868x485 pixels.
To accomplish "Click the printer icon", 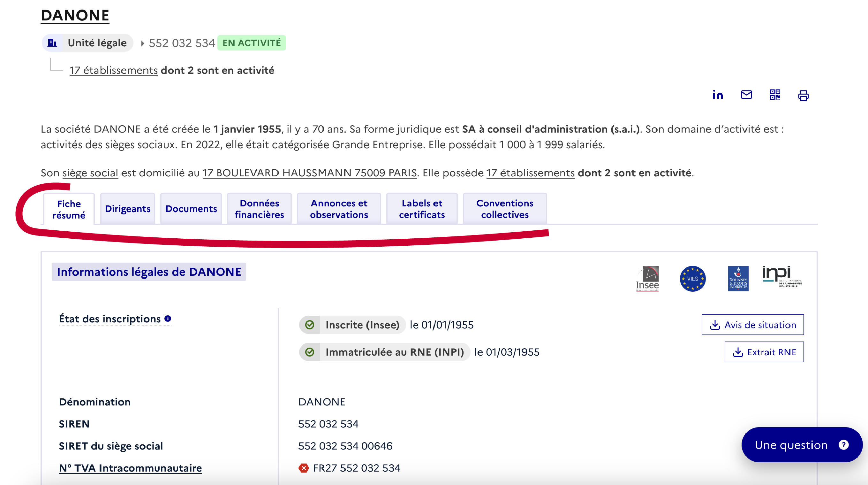I will (803, 96).
